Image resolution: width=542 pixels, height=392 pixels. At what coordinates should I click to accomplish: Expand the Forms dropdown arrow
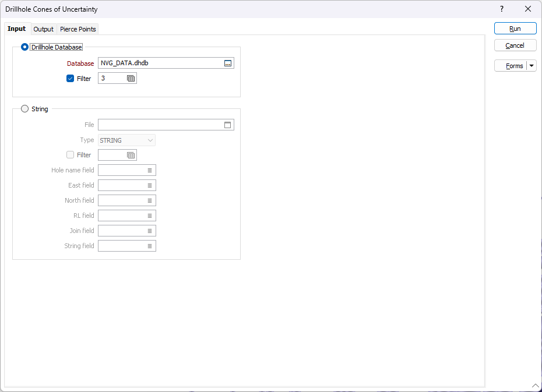point(532,66)
